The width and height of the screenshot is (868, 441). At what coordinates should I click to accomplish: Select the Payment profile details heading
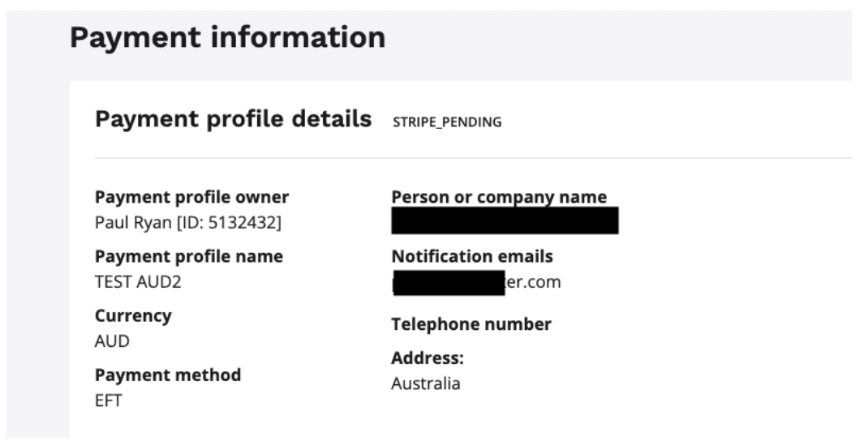click(233, 120)
